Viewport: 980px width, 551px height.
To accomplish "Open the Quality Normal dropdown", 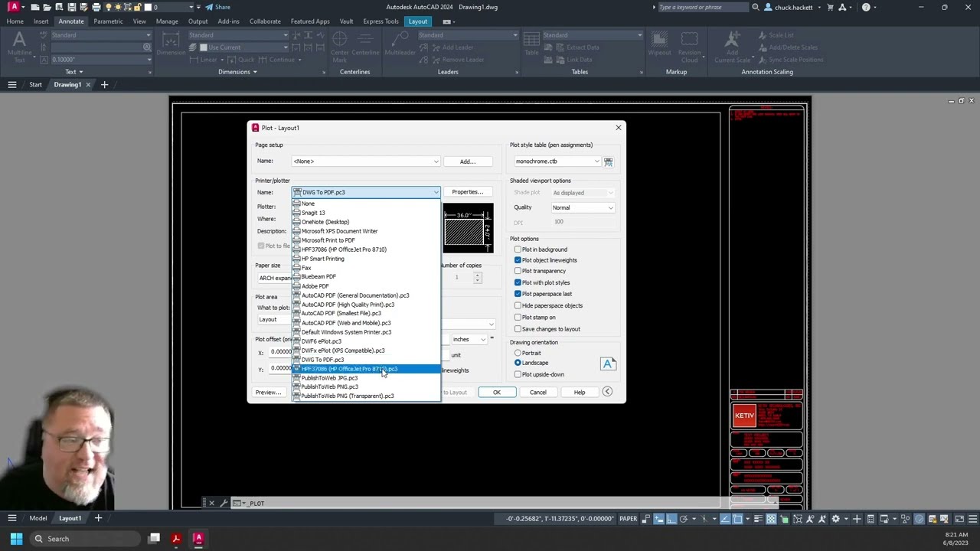I will click(x=583, y=207).
